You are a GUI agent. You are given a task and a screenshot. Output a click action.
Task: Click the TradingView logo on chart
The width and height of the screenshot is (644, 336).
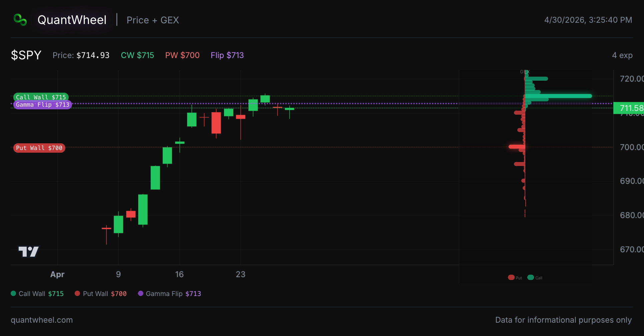click(x=28, y=252)
